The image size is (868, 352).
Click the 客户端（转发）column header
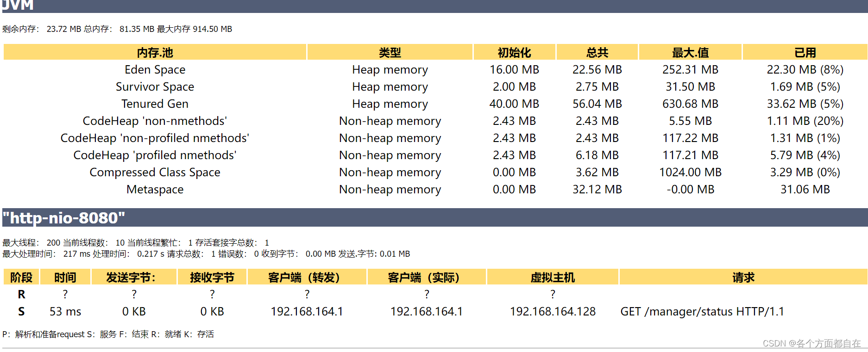(x=307, y=277)
